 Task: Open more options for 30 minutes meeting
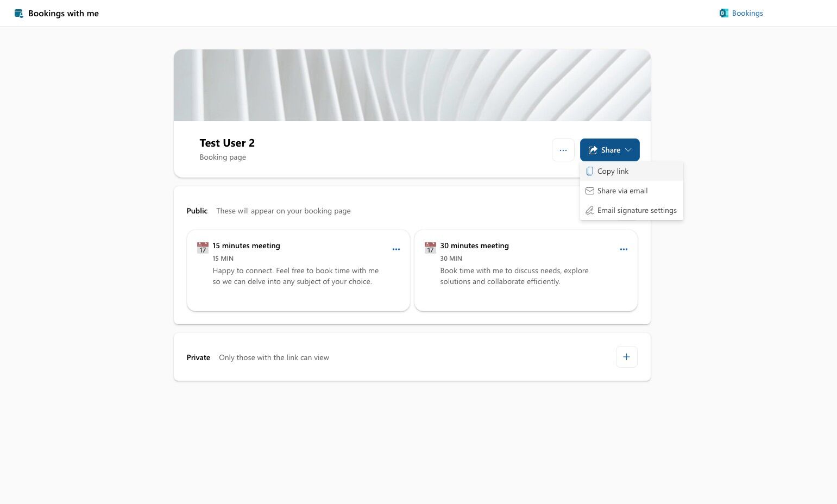pyautogui.click(x=624, y=250)
